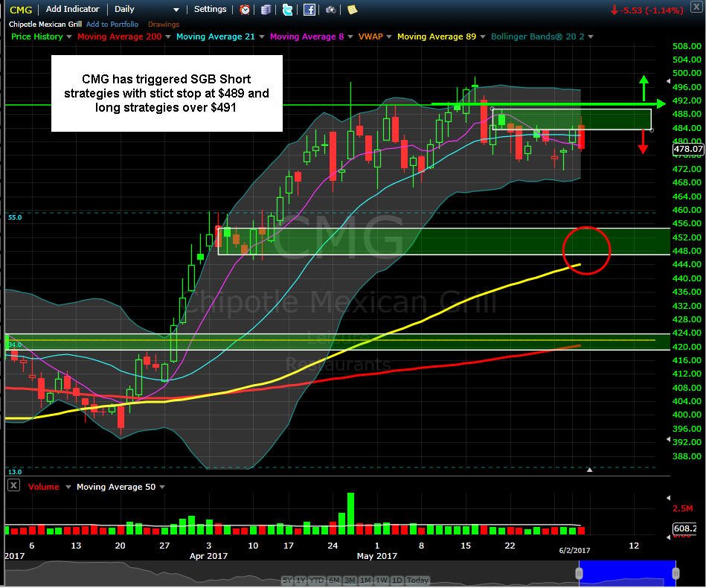This screenshot has width=706, height=588.
Task: Expand the Volume indicator dropdown arrow
Action: tap(68, 487)
